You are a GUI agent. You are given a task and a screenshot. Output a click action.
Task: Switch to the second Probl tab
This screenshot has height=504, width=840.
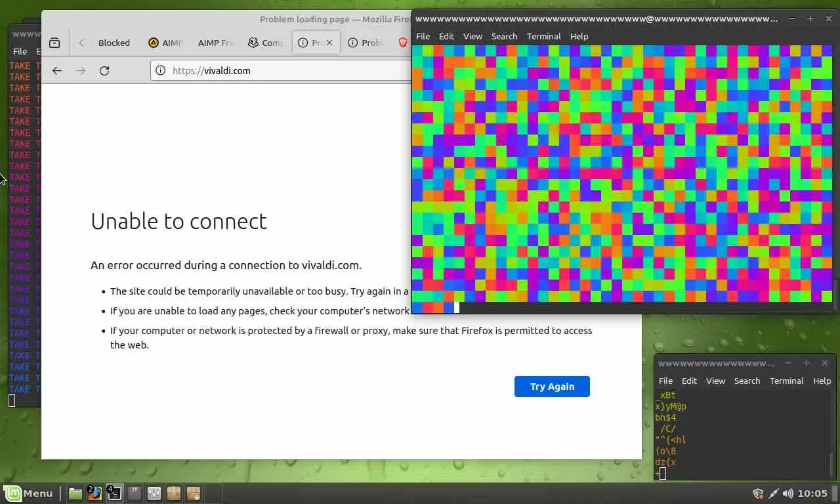pos(365,43)
